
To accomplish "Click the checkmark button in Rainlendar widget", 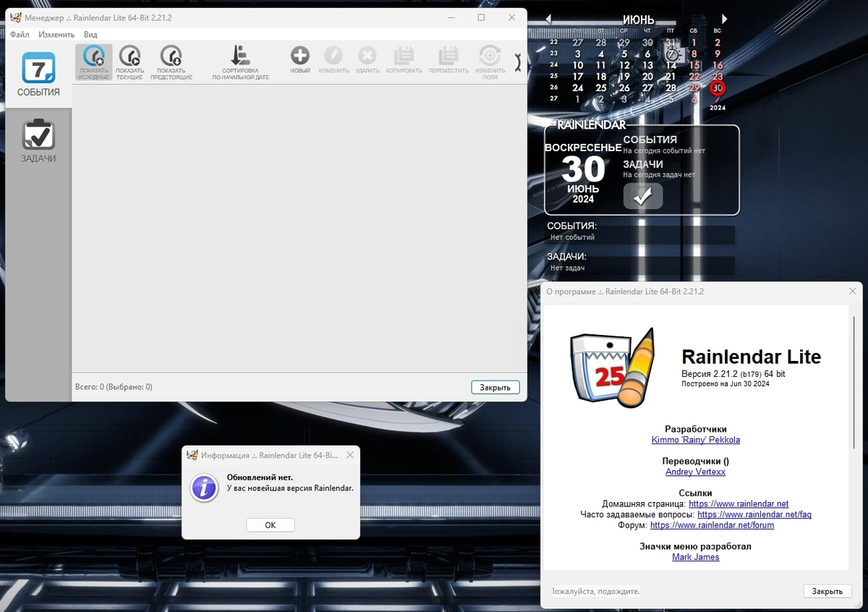I will tap(643, 196).
